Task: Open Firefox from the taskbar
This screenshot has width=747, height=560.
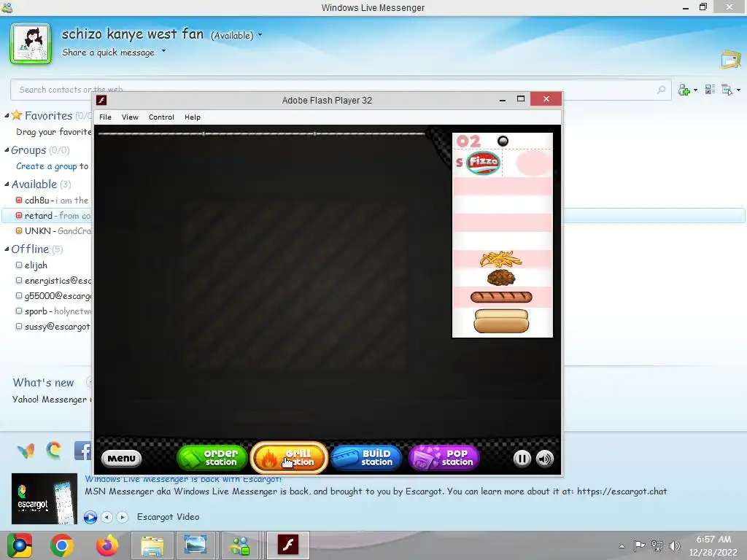Action: (107, 545)
